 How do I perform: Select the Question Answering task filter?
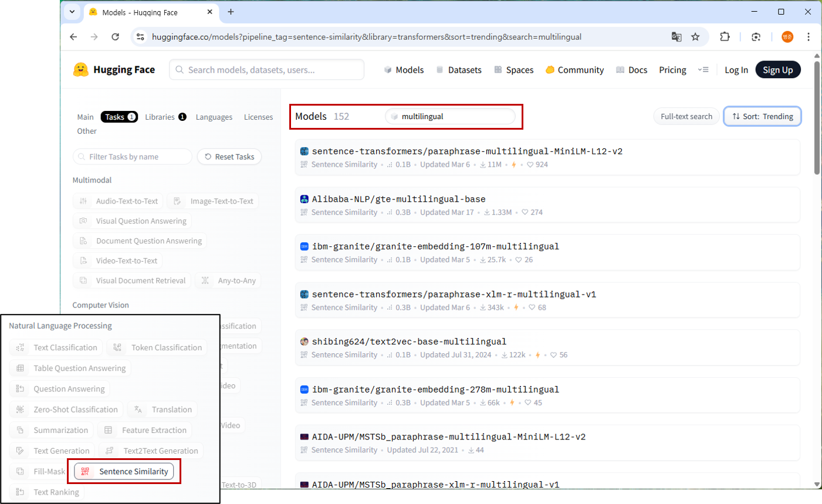(x=60, y=389)
